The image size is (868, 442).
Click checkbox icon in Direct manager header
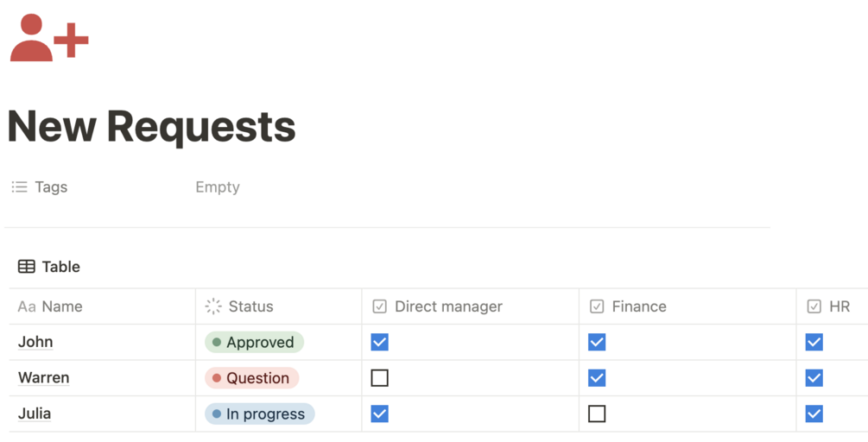click(379, 306)
